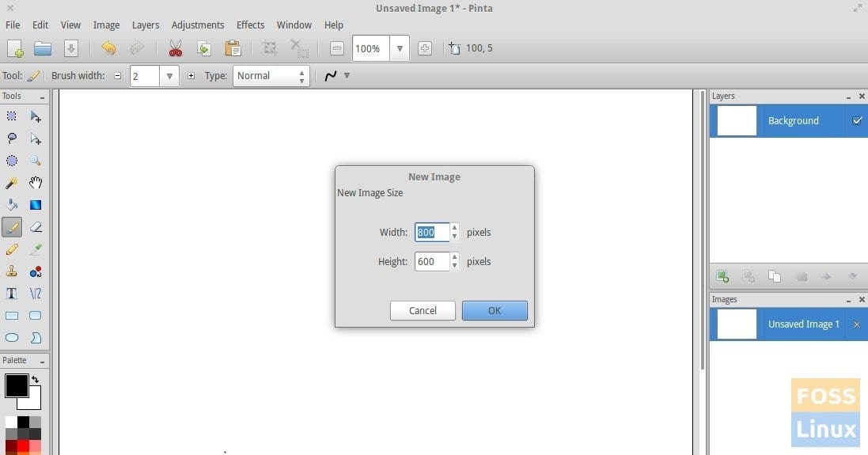Click the Width input field
This screenshot has height=455, width=868.
[x=432, y=233]
